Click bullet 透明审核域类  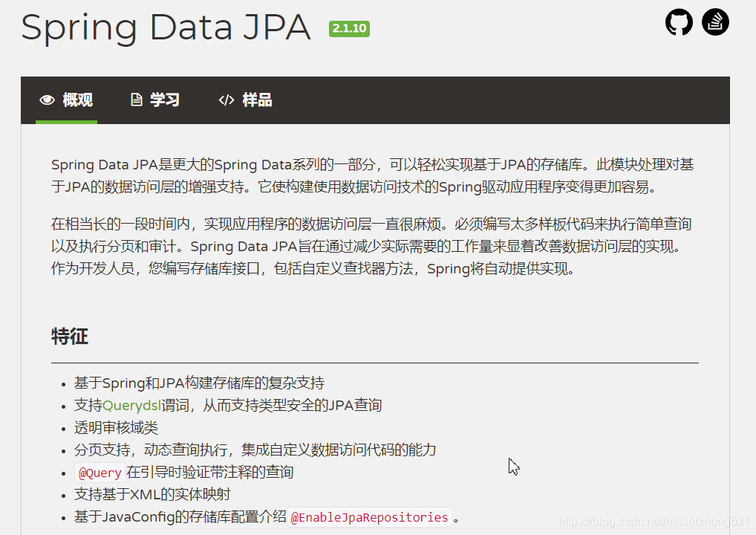[x=116, y=427]
